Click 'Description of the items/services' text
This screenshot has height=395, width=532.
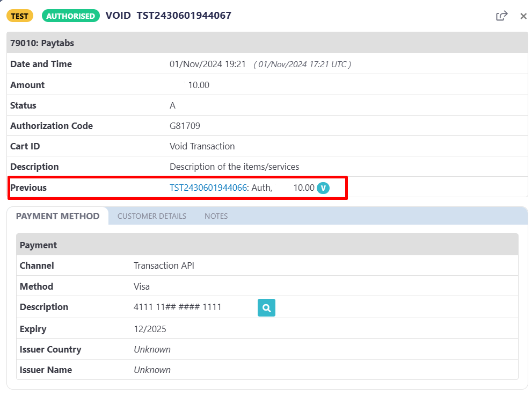click(x=235, y=167)
